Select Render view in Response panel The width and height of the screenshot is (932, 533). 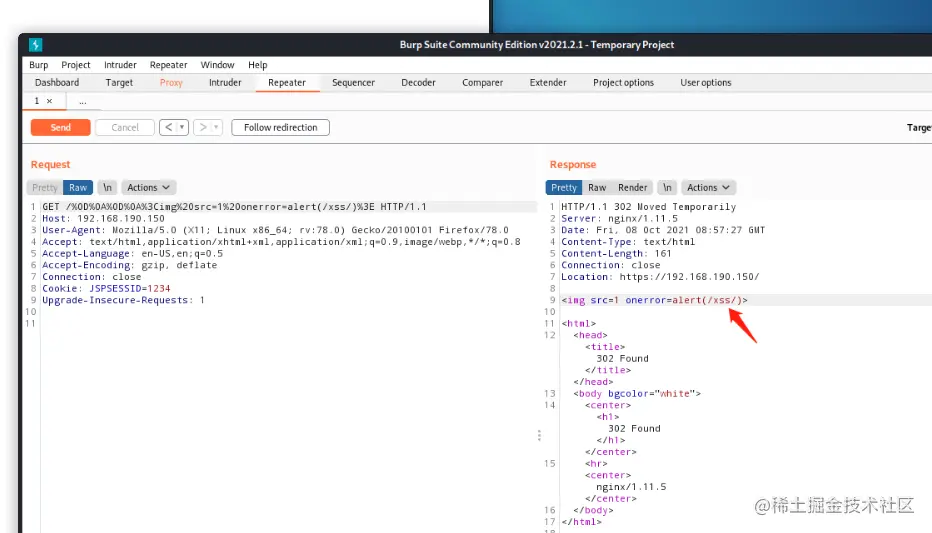(632, 187)
